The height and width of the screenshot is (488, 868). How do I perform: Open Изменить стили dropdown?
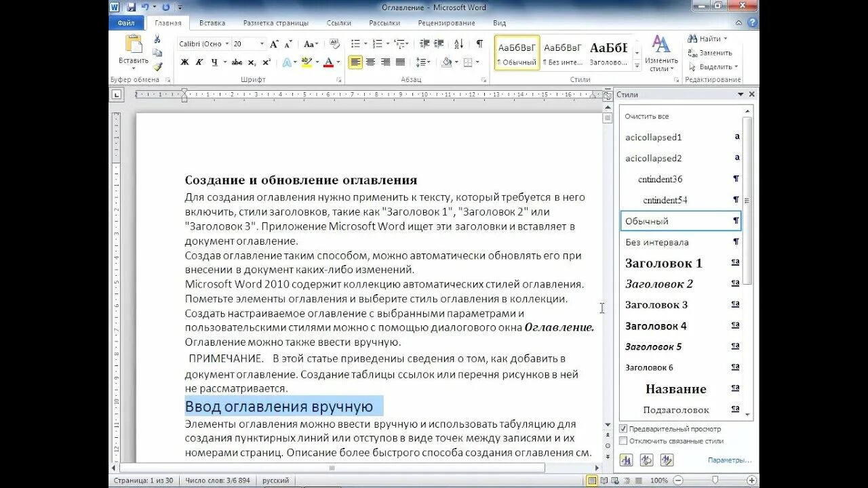pyautogui.click(x=660, y=54)
